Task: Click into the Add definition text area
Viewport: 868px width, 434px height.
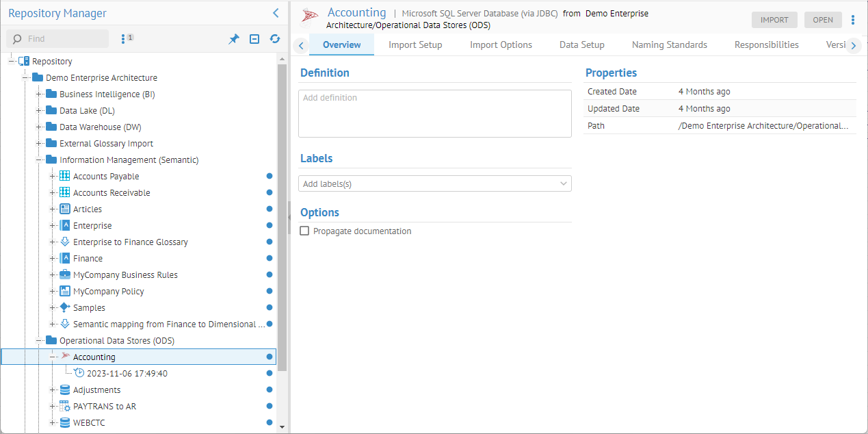Action: tap(434, 114)
